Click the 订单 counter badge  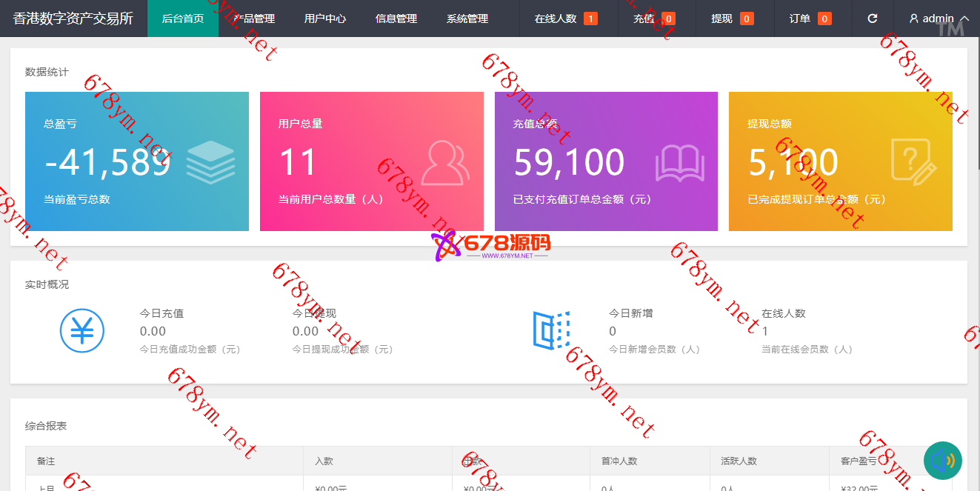[x=824, y=19]
